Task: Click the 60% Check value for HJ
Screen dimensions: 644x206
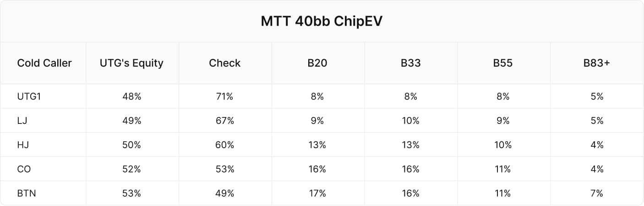Action: pos(224,145)
